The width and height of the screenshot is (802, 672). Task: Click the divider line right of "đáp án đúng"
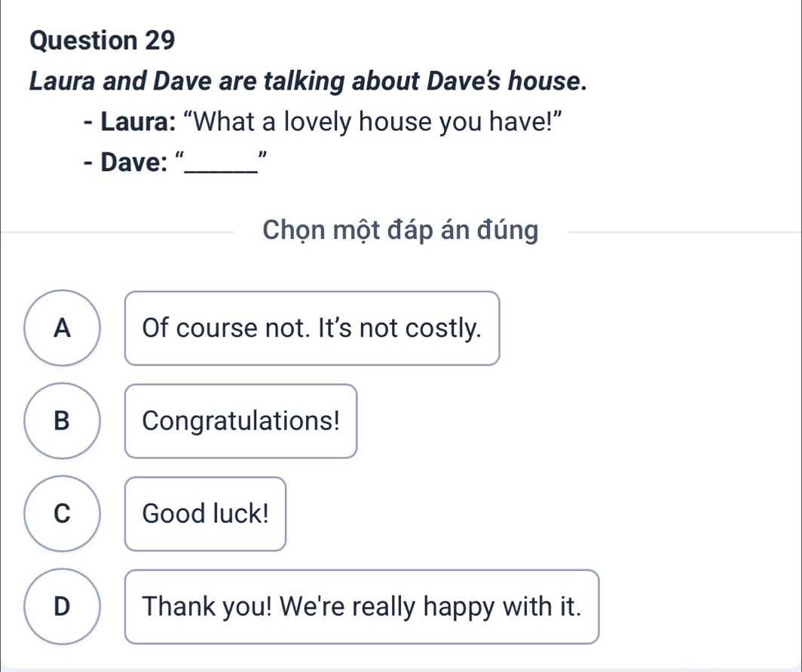[x=678, y=232]
